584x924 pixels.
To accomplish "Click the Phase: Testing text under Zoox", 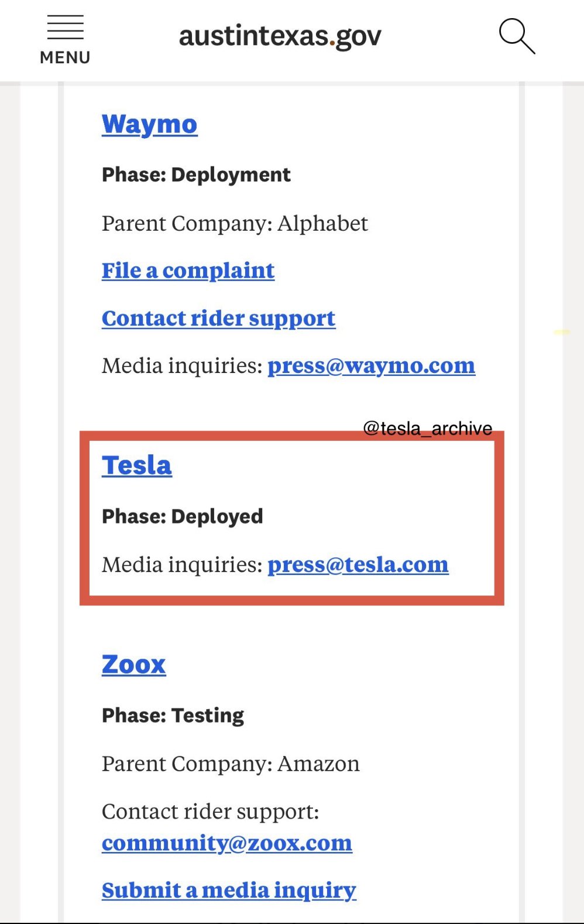I will click(x=173, y=715).
